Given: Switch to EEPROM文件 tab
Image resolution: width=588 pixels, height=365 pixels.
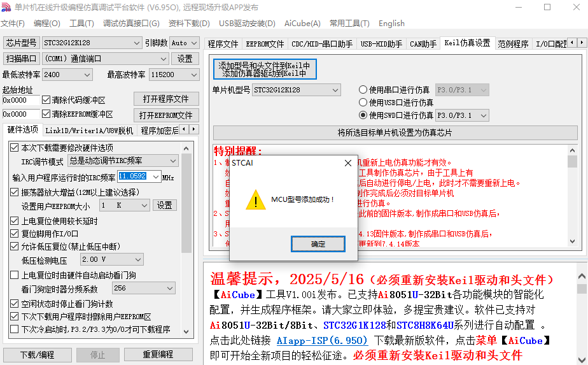Looking at the screenshot, I should click(x=265, y=44).
